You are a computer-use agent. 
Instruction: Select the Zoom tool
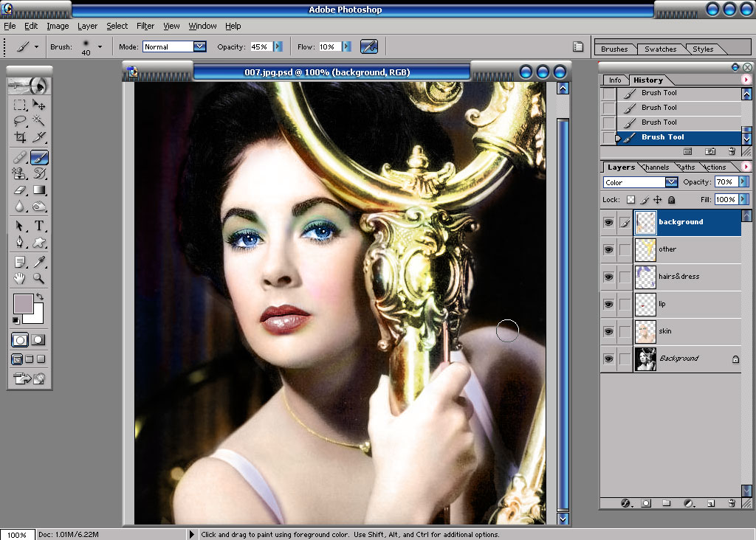pos(39,278)
